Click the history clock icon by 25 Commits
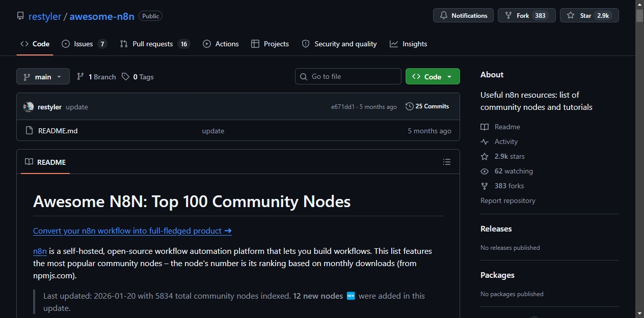Viewport: 644px width, 318px height. [x=409, y=106]
